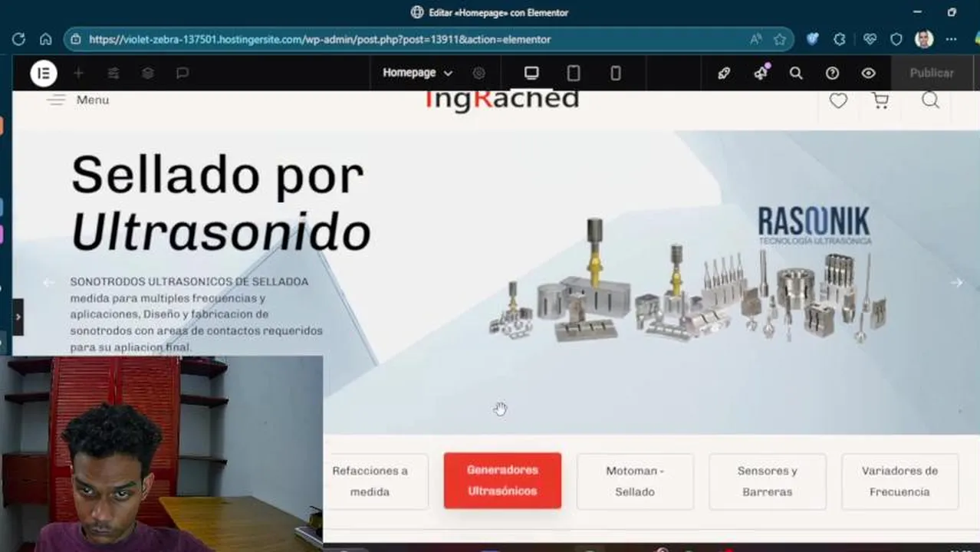Open What's New notifications icon

click(761, 73)
